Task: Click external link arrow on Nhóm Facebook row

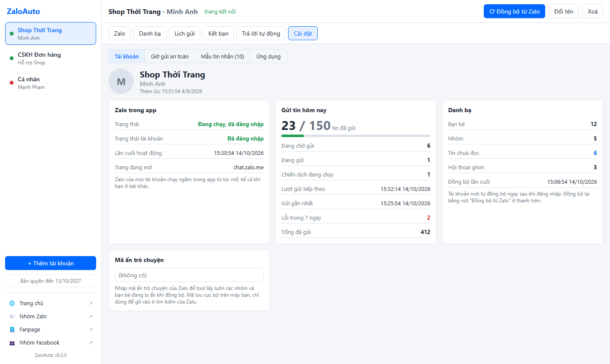Action: coord(91,343)
